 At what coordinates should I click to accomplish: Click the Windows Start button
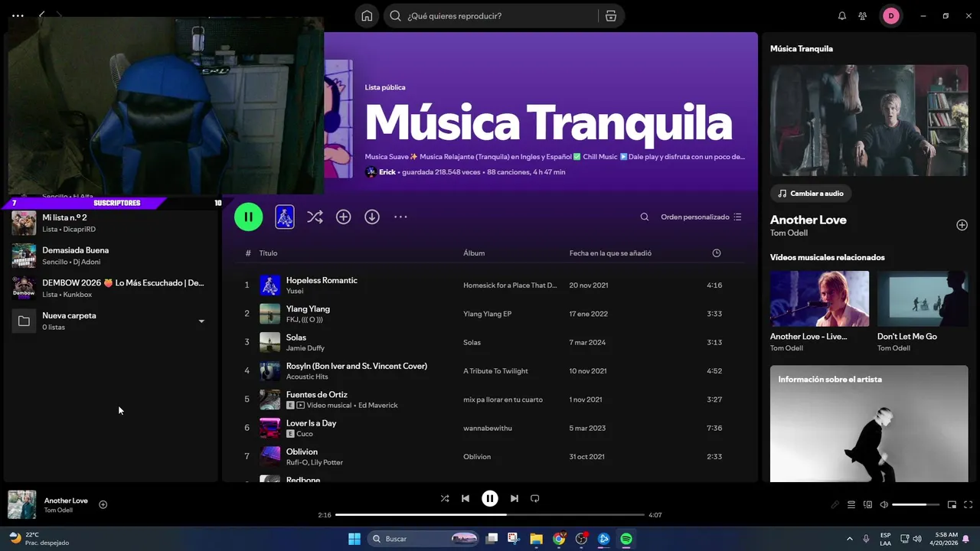click(x=354, y=539)
